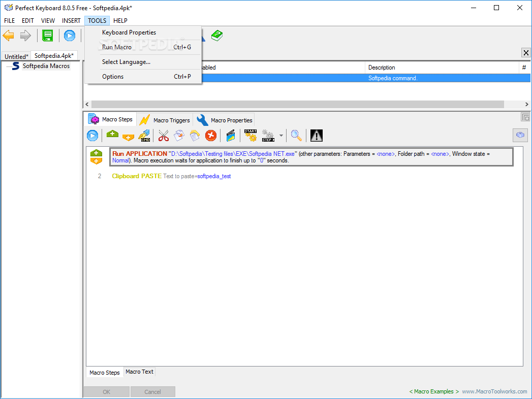Click the orange back arrow icon

pos(9,36)
